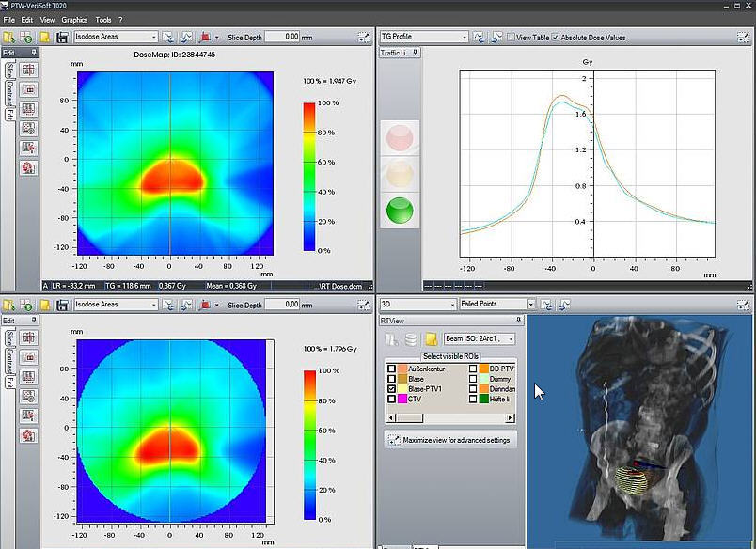756x549 pixels.
Task: Open Beam ISO: 2Arc1 dropdown
Action: (480, 338)
